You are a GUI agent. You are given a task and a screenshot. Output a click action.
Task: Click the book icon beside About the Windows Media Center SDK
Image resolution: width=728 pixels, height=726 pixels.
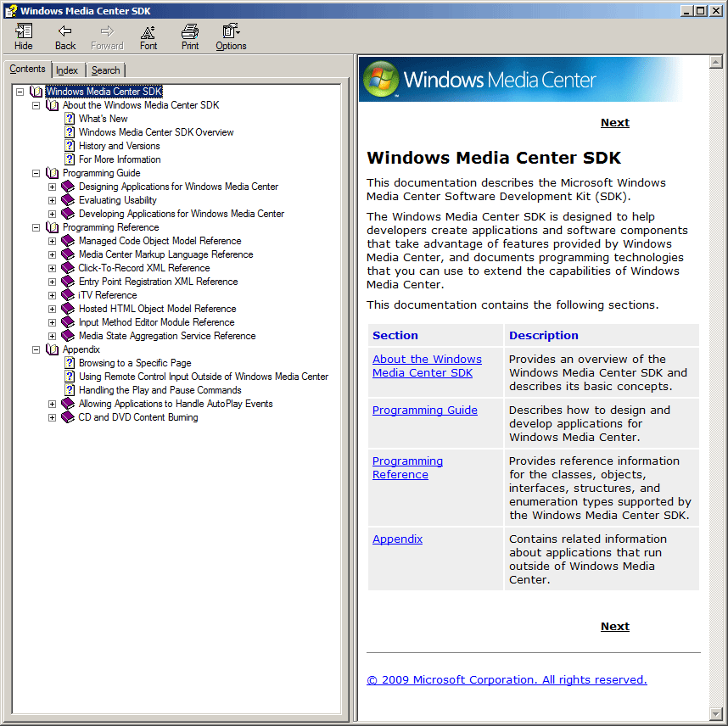(x=52, y=105)
